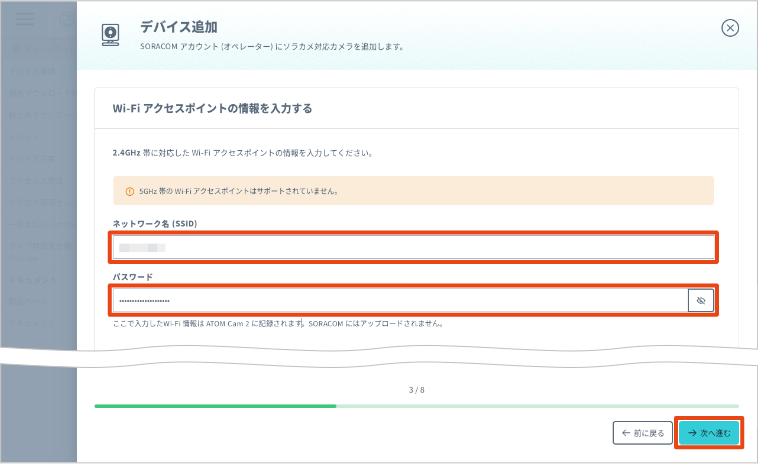758x464 pixels.
Task: Click the ATOM Cam 2 note below password
Action: (x=277, y=324)
